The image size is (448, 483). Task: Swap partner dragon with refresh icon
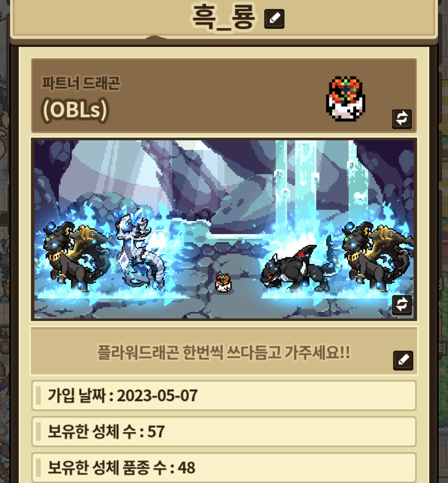pyautogui.click(x=402, y=119)
